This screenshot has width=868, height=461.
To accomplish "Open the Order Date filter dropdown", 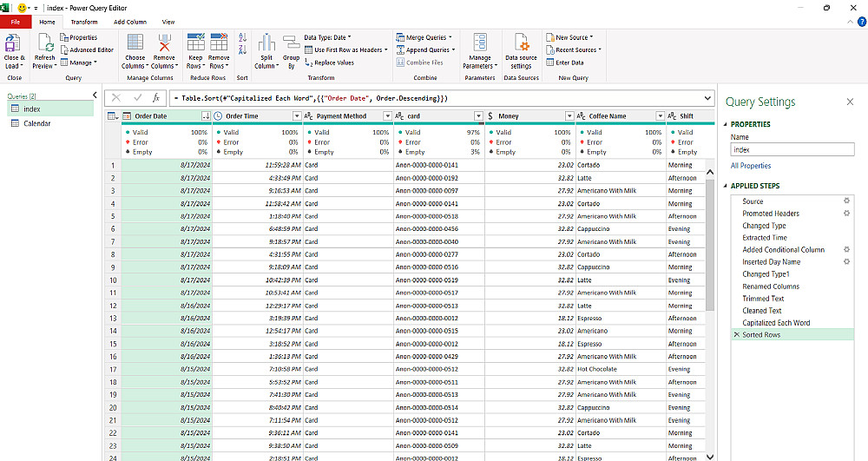I will click(206, 116).
